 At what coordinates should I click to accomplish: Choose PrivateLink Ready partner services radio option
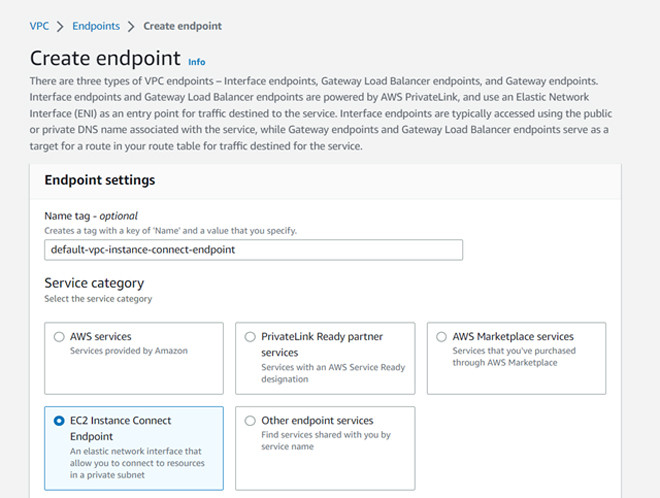click(x=251, y=337)
